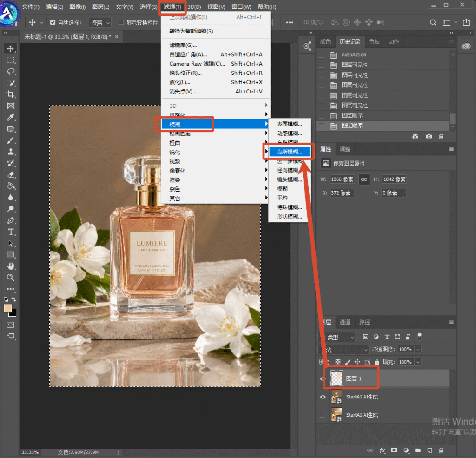The width and height of the screenshot is (476, 458).
Task: Toggle the link width and height button
Action: 364,179
